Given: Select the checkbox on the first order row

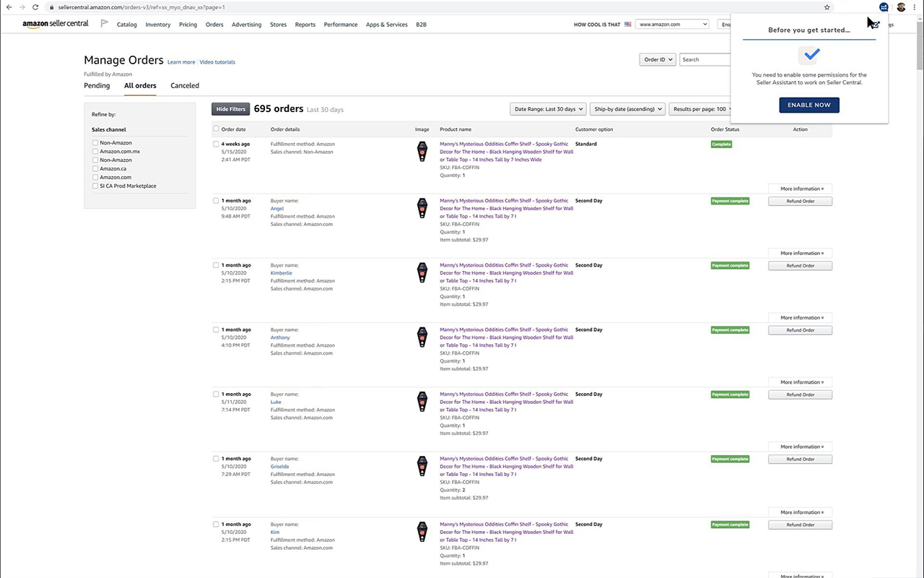Looking at the screenshot, I should [x=216, y=144].
